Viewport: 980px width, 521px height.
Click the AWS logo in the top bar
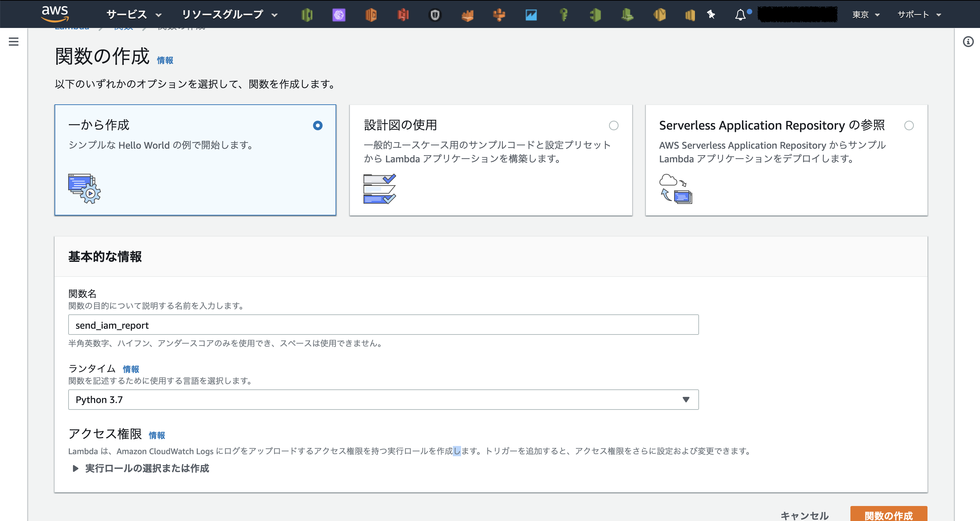click(x=55, y=13)
